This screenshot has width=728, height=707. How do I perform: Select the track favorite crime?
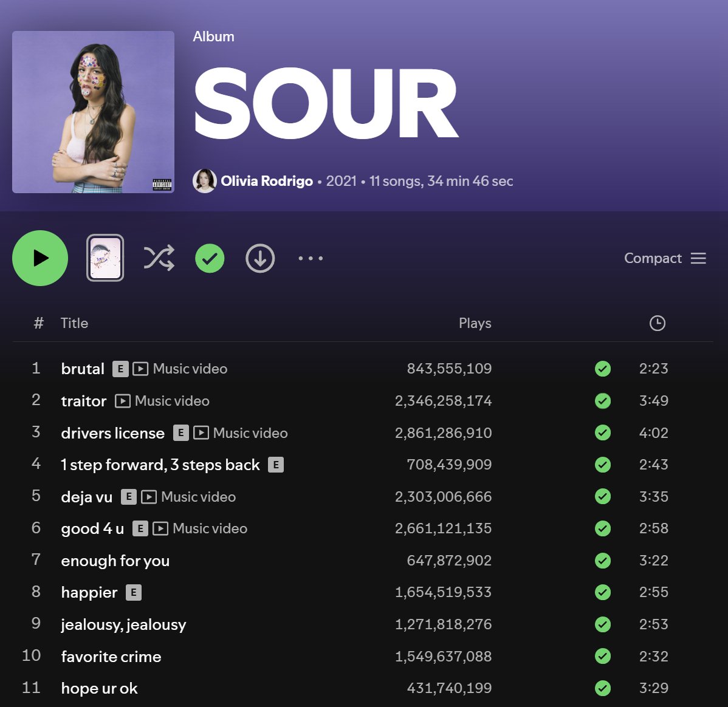[x=111, y=657]
